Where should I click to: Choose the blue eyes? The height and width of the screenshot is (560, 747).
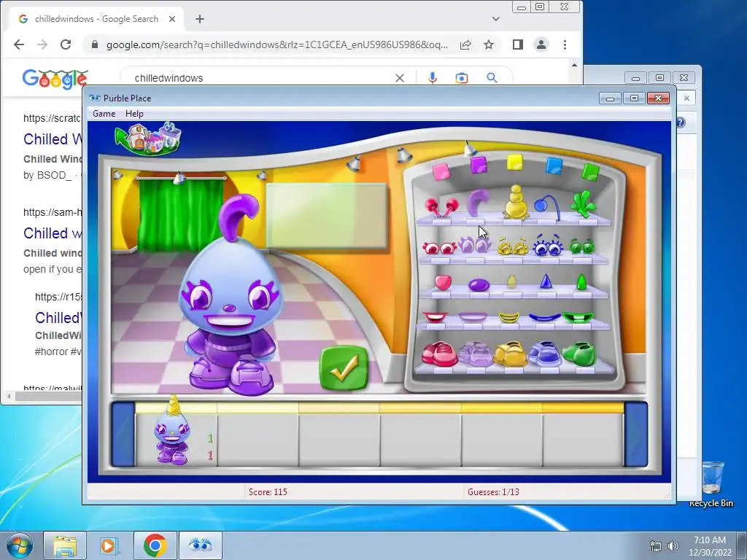548,245
